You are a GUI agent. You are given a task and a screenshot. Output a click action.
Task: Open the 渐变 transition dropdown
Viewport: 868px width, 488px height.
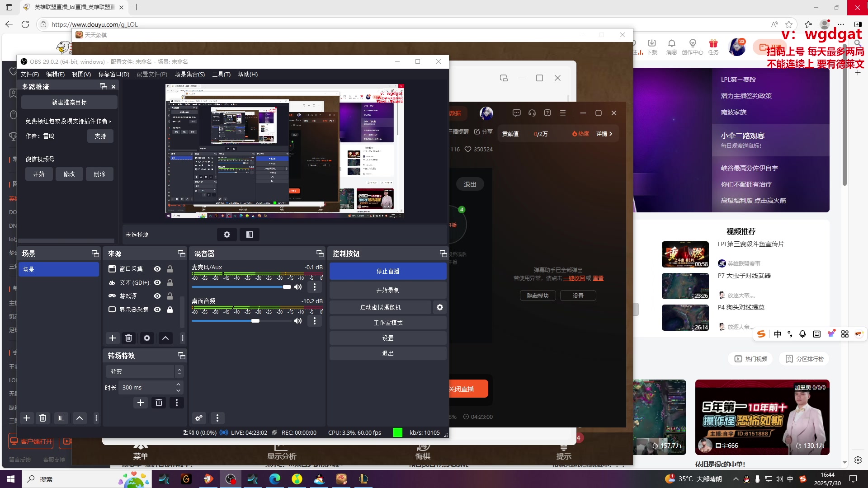(x=145, y=371)
